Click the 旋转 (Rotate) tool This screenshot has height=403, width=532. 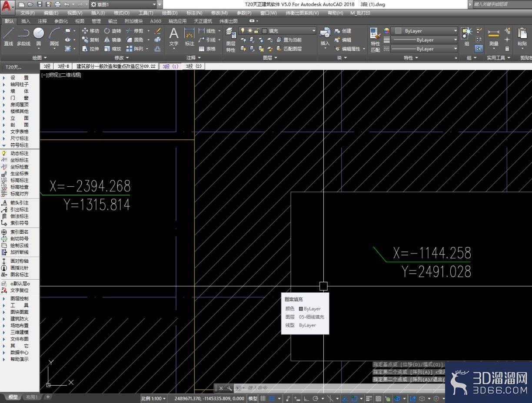click(x=113, y=31)
